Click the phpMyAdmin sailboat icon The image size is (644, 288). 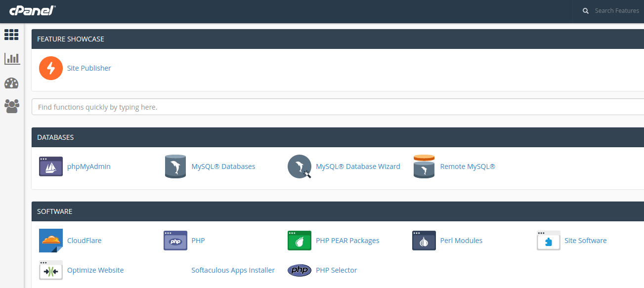pos(51,166)
